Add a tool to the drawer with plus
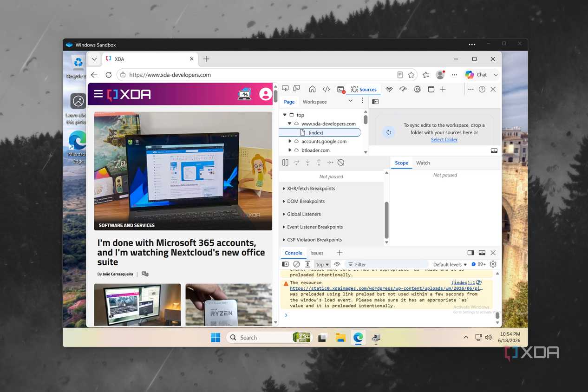588x392 pixels. click(x=340, y=253)
